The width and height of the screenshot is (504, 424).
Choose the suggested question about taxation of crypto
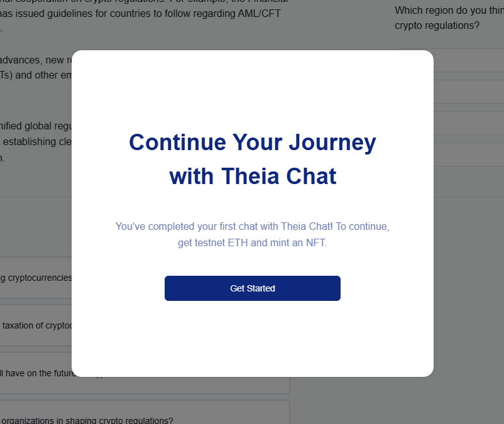[36, 325]
